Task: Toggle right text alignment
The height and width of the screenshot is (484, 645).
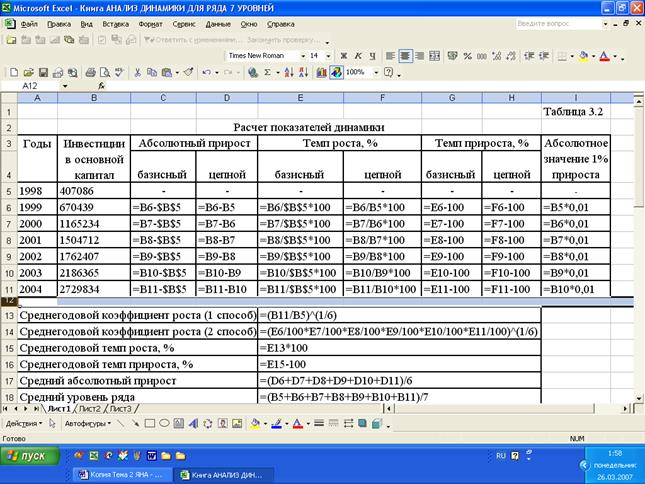Action: (420, 56)
